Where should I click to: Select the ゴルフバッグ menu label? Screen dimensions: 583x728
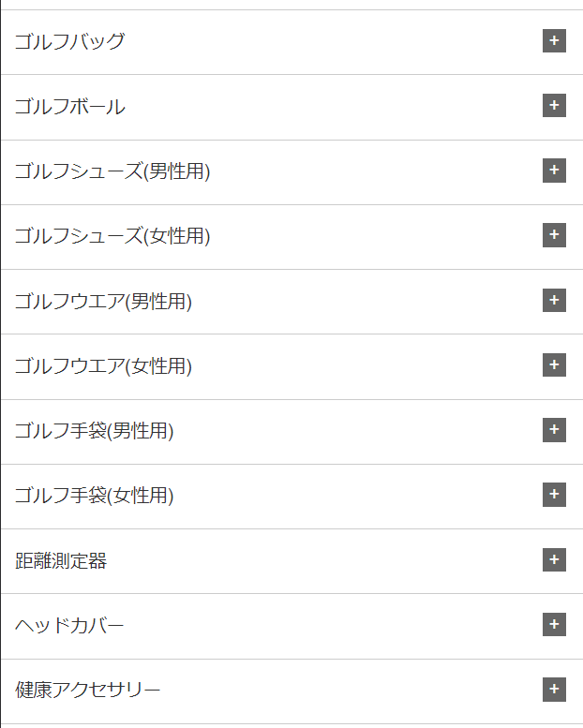click(x=69, y=41)
